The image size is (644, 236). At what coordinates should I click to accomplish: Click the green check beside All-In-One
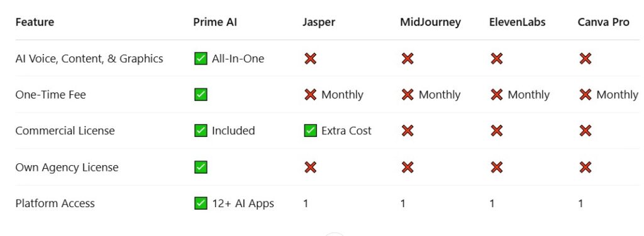coord(201,58)
